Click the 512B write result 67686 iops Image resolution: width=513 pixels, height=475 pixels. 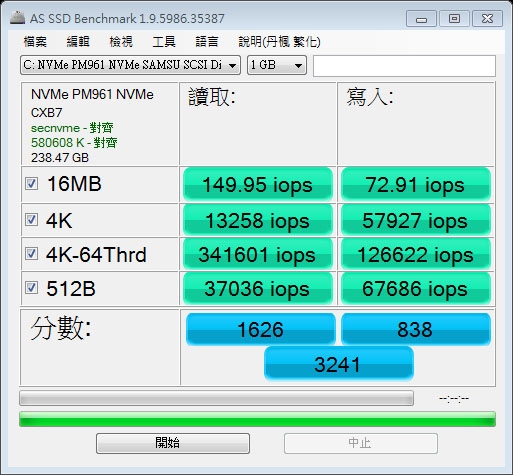[x=416, y=288]
